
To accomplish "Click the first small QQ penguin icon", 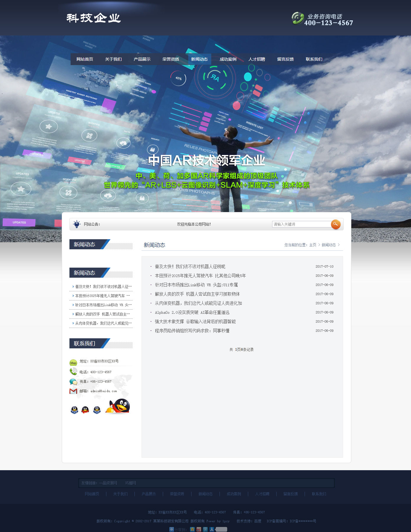I will point(74,410).
